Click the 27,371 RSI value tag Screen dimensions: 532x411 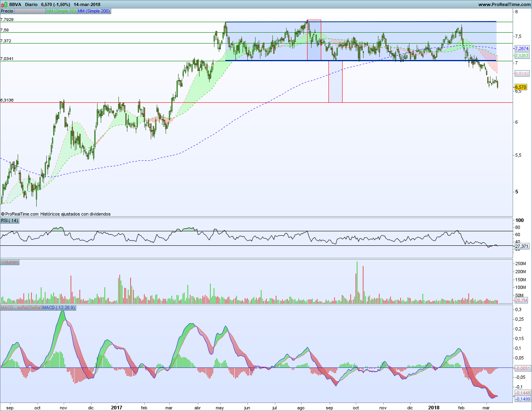coord(522,246)
